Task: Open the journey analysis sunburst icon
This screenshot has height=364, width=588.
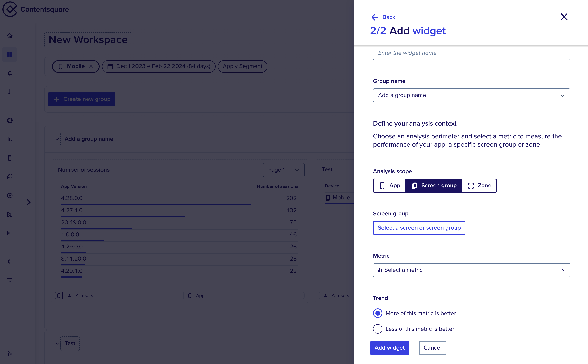Action: tap(10, 120)
